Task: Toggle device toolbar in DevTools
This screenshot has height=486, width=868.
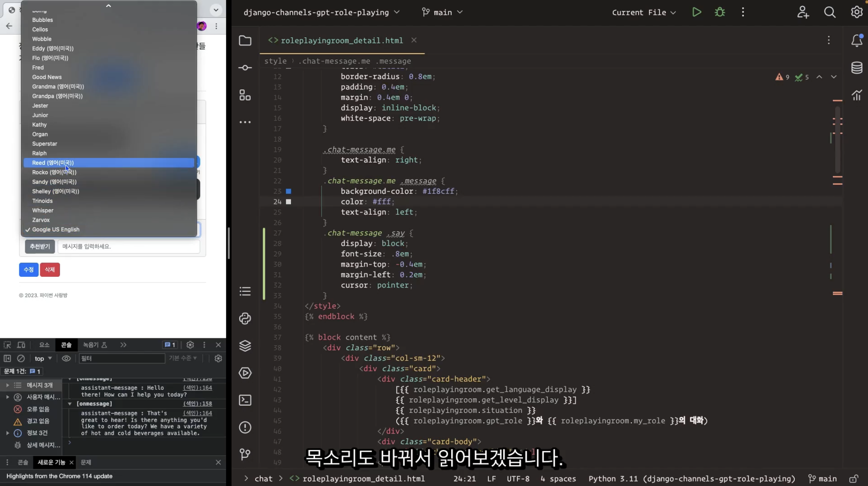Action: pyautogui.click(x=21, y=345)
